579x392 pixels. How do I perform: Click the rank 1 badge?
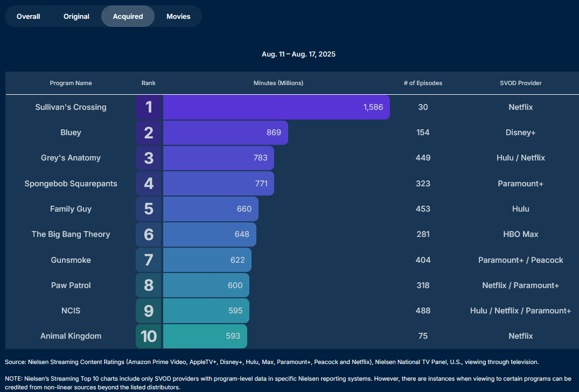[149, 107]
